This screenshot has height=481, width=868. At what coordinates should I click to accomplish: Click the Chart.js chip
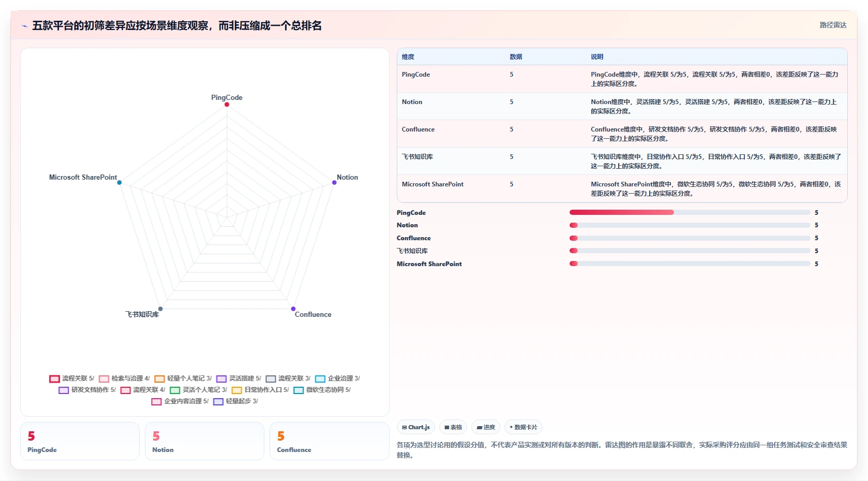(416, 427)
